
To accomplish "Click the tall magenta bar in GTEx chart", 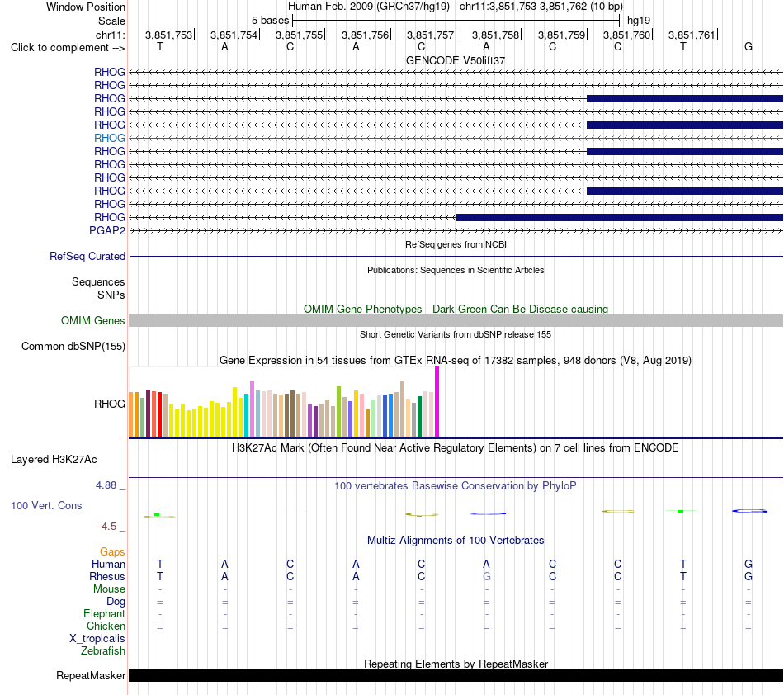I will [x=437, y=402].
